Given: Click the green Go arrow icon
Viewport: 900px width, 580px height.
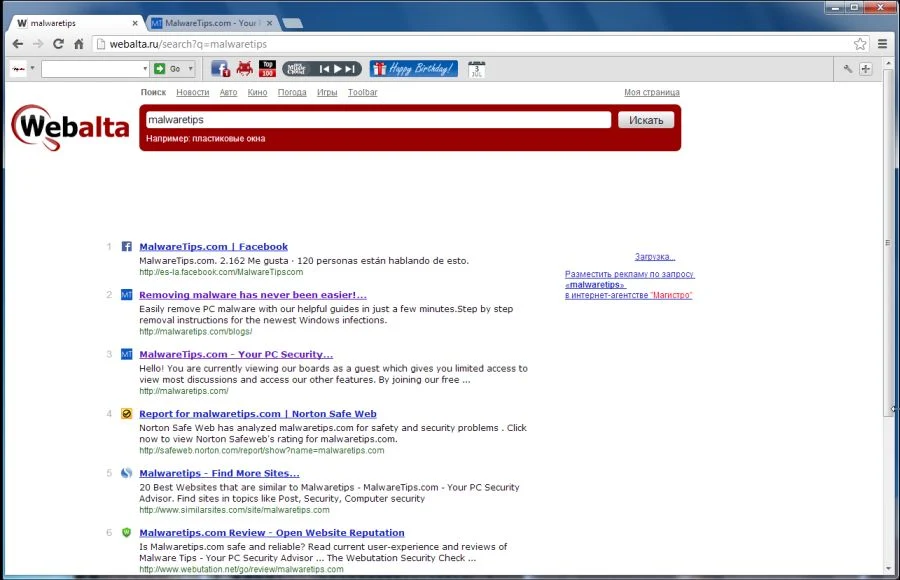Looking at the screenshot, I should [160, 69].
